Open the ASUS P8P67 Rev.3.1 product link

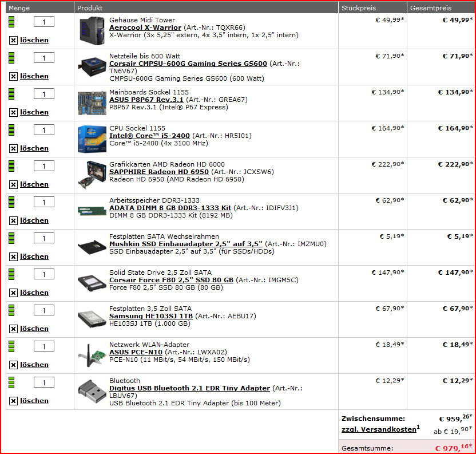tap(146, 100)
